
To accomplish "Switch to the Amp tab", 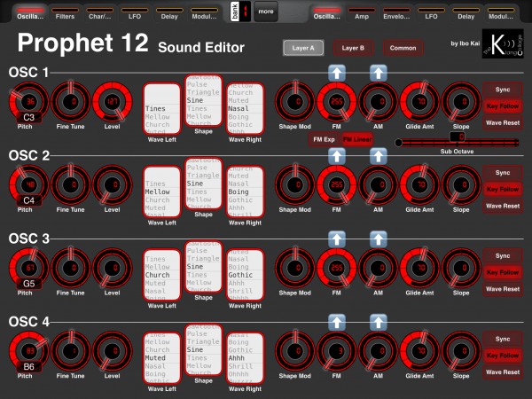I will pos(362,13).
